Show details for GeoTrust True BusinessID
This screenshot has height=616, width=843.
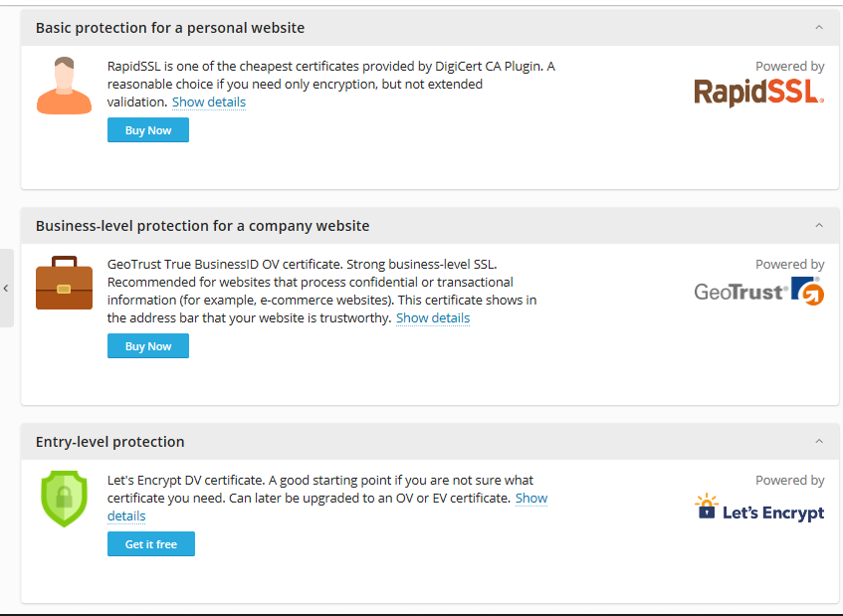[433, 318]
